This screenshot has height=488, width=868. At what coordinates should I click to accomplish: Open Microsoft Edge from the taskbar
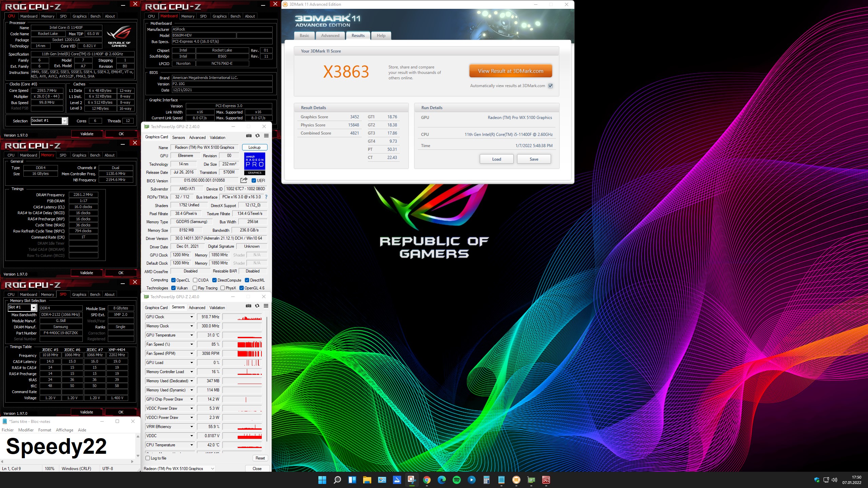point(441,480)
